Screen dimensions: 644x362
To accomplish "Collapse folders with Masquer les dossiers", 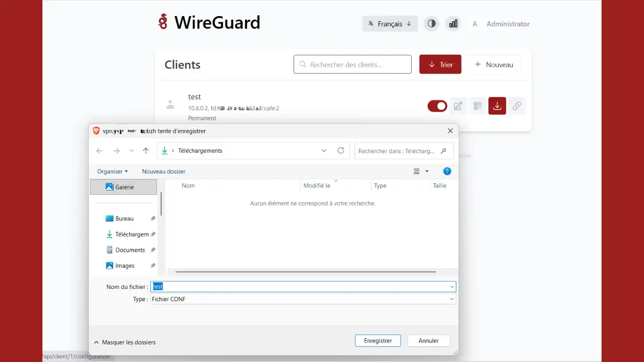I will [x=125, y=342].
